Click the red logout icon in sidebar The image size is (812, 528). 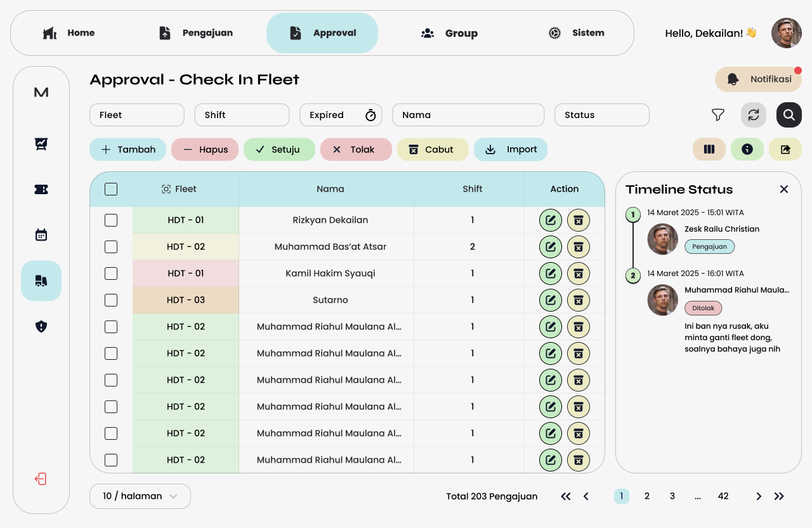pyautogui.click(x=41, y=478)
